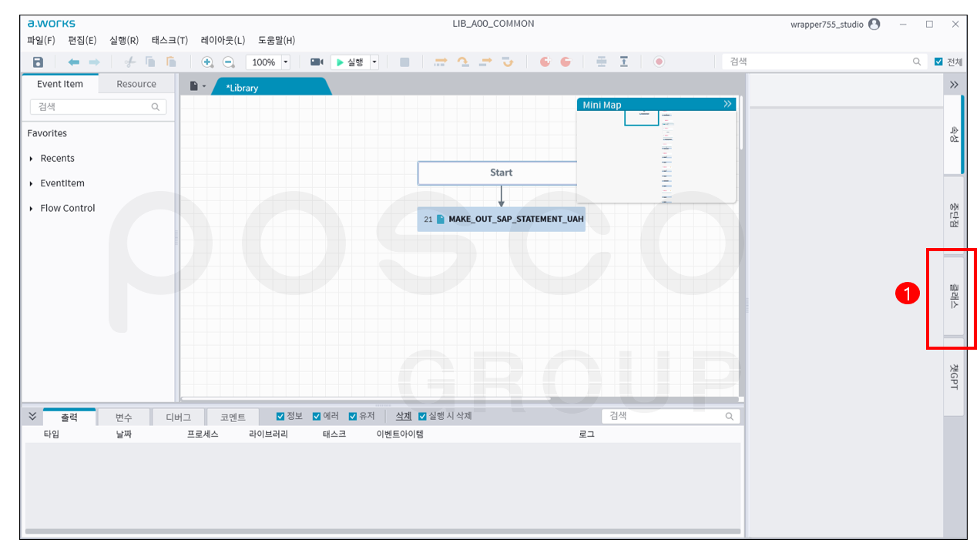Uncheck the 전체 checkbox next to search
This screenshot has width=980, height=550.
[x=938, y=62]
